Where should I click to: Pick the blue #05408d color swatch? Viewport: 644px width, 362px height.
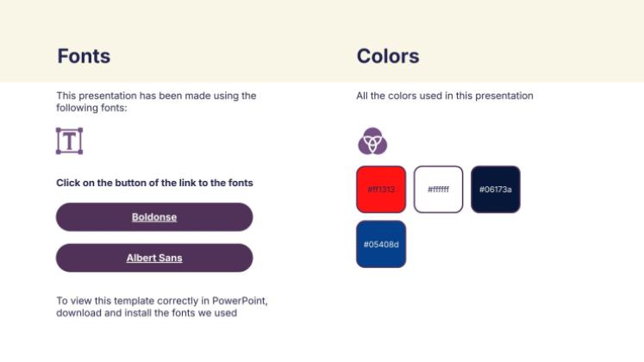click(381, 244)
